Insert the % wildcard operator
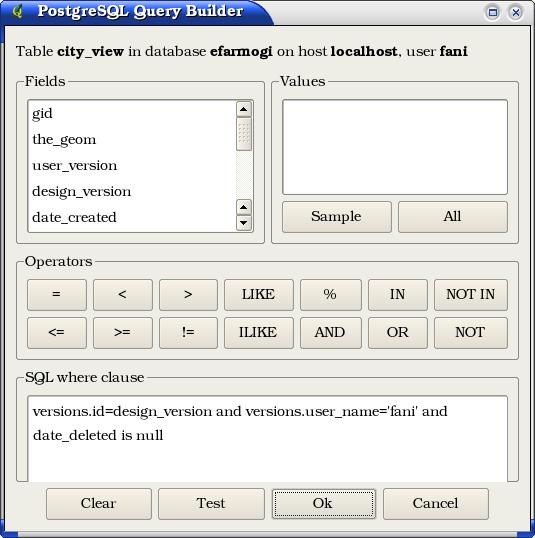 pyautogui.click(x=331, y=295)
